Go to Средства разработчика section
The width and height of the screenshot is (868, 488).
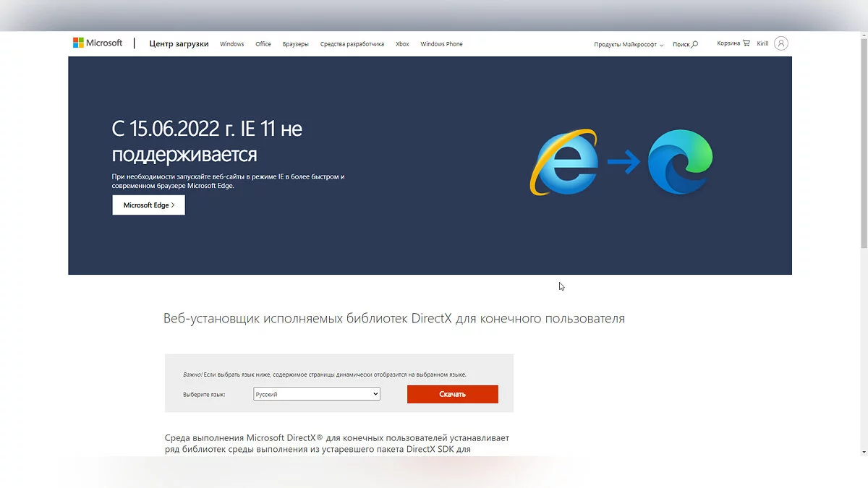coord(352,44)
